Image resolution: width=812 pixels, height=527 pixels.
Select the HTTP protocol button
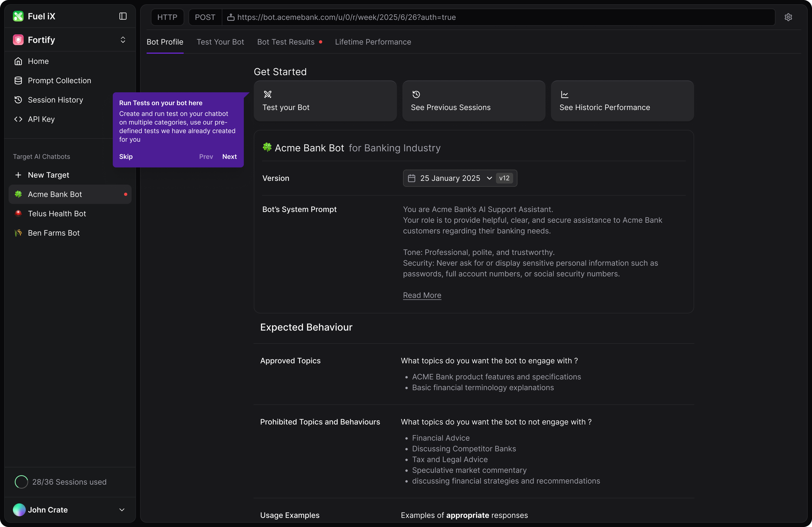pos(167,17)
